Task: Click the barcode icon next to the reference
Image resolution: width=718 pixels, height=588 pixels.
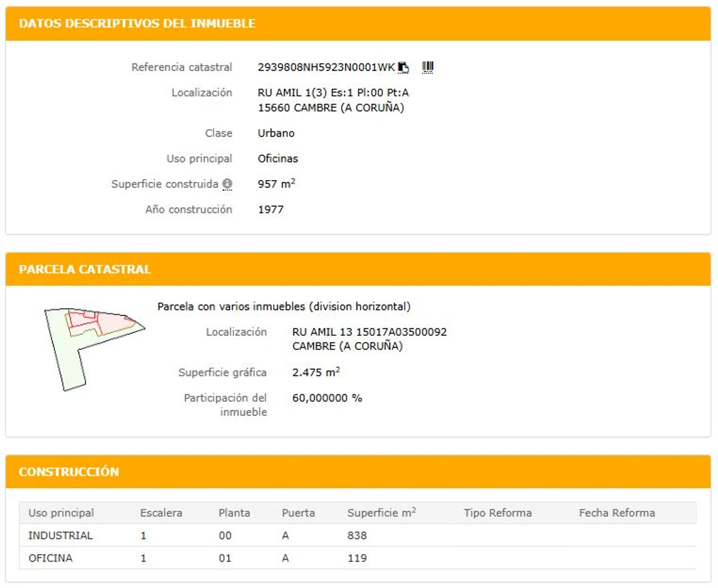Action: pos(428,67)
